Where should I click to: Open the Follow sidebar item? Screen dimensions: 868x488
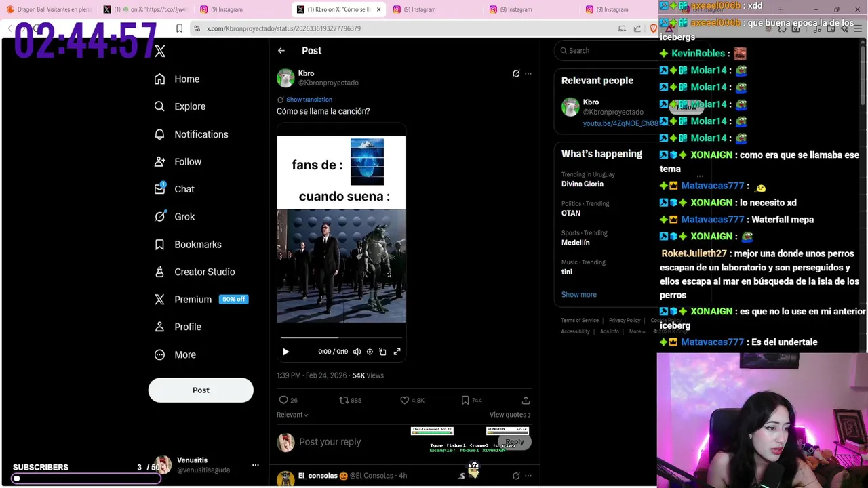click(178, 162)
